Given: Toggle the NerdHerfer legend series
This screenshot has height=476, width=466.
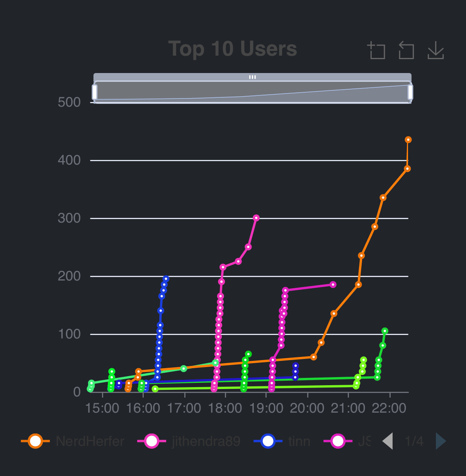Looking at the screenshot, I should [73, 441].
